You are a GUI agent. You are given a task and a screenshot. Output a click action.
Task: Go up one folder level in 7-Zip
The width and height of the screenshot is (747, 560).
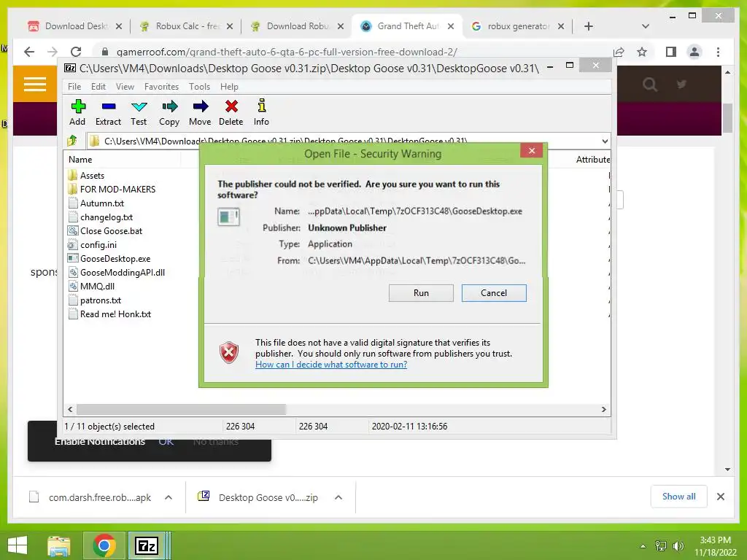(72, 141)
